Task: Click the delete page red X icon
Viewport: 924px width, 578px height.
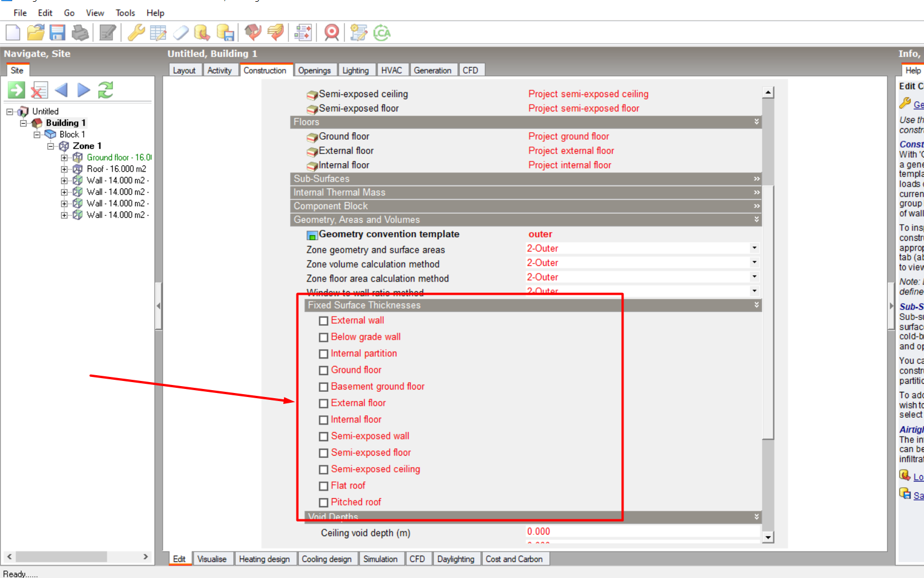Action: (39, 90)
